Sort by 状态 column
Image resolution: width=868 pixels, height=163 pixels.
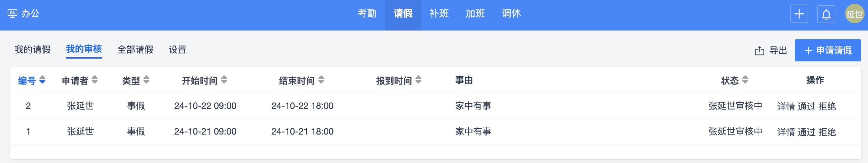(745, 80)
